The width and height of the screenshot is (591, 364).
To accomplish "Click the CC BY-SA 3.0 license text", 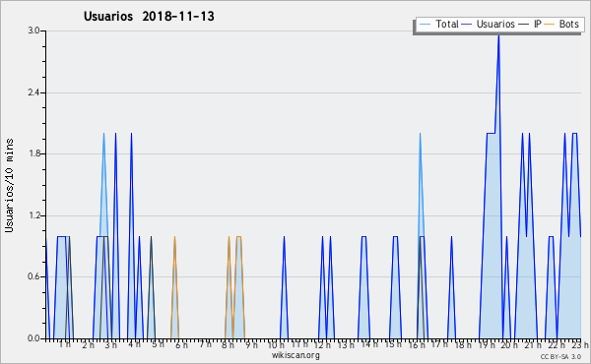I will click(x=560, y=357).
